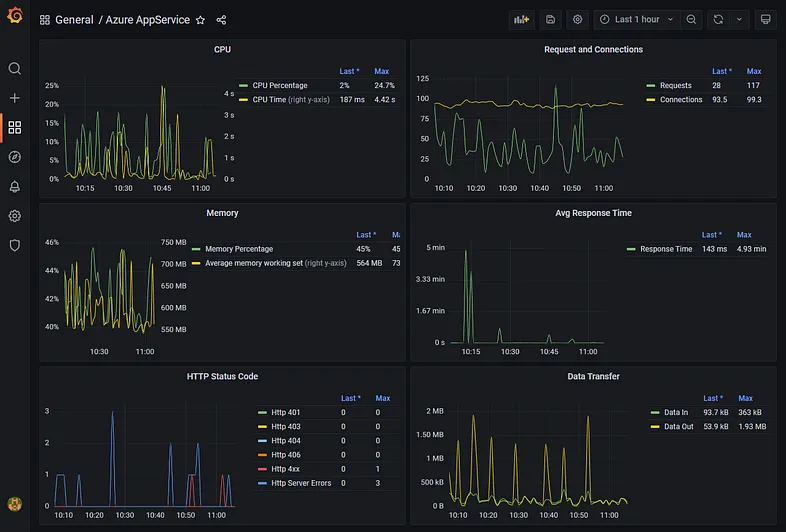Open the search dashboards icon in sidebar
This screenshot has height=532, width=786.
coord(15,68)
